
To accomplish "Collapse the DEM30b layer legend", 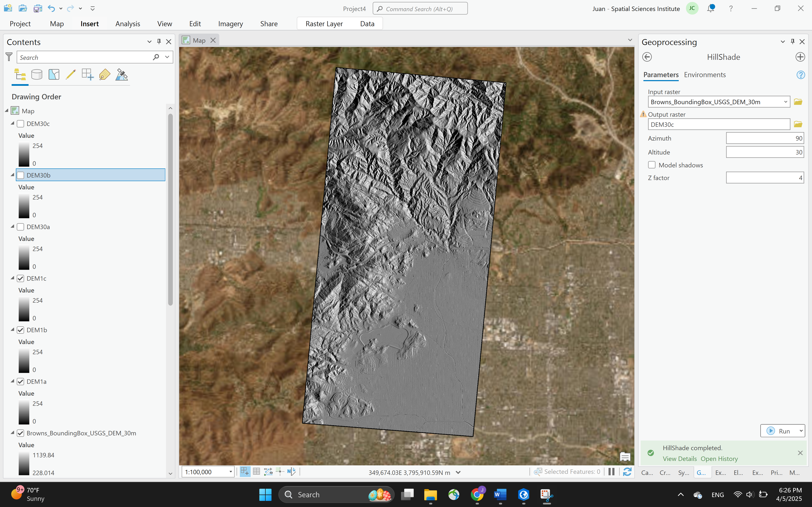I will (x=12, y=175).
